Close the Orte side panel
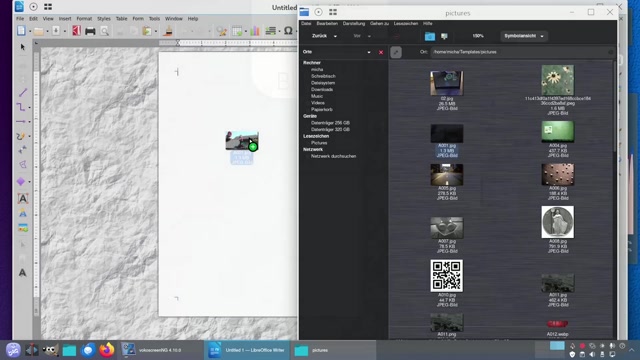This screenshot has height=360, width=640. (381, 52)
